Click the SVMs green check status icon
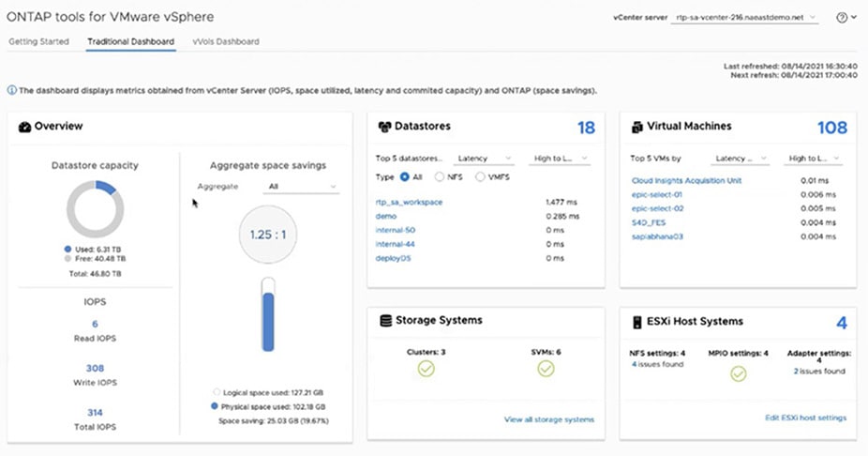Image resolution: width=868 pixels, height=456 pixels. 546,369
